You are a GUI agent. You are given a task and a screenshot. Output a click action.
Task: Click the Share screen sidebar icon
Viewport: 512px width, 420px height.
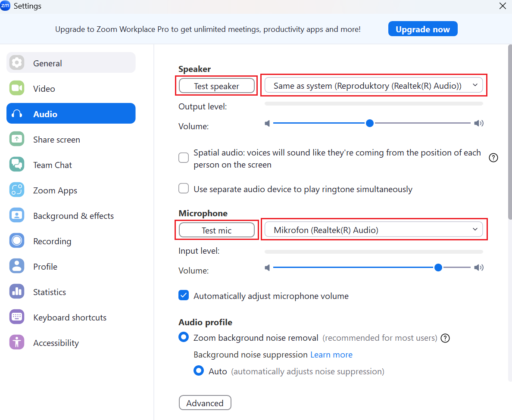click(17, 140)
